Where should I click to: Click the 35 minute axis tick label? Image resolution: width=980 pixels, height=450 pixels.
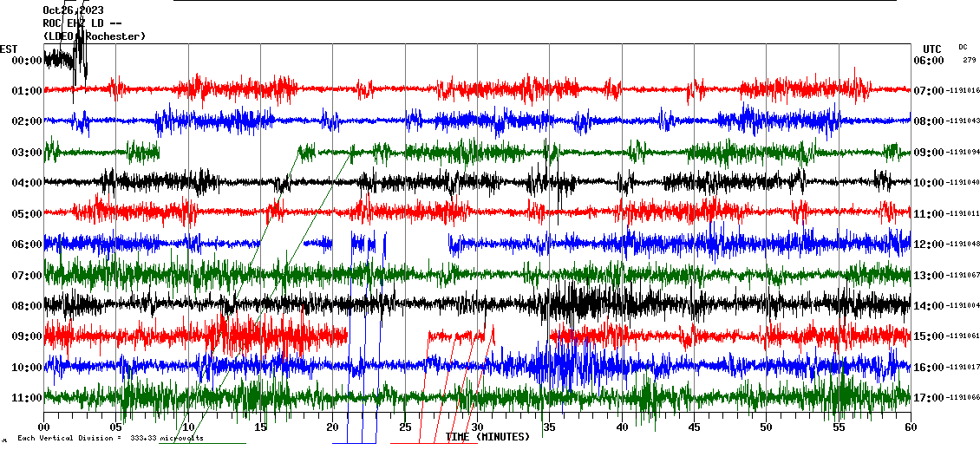(x=550, y=427)
